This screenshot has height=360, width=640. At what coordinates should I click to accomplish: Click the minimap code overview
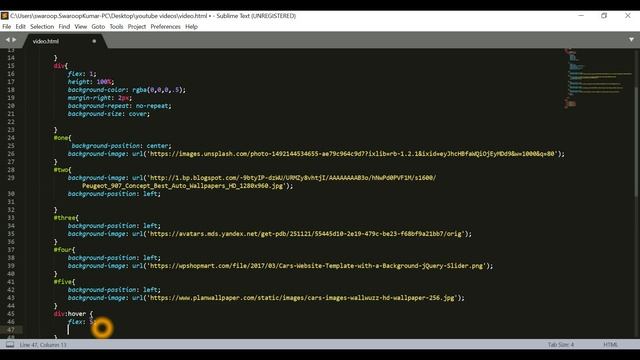(x=598, y=78)
